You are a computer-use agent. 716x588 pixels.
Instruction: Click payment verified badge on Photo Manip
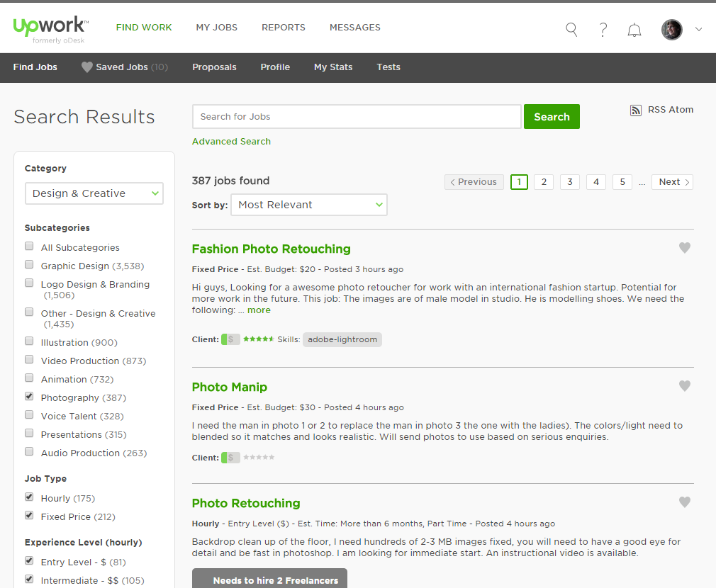coord(230,458)
